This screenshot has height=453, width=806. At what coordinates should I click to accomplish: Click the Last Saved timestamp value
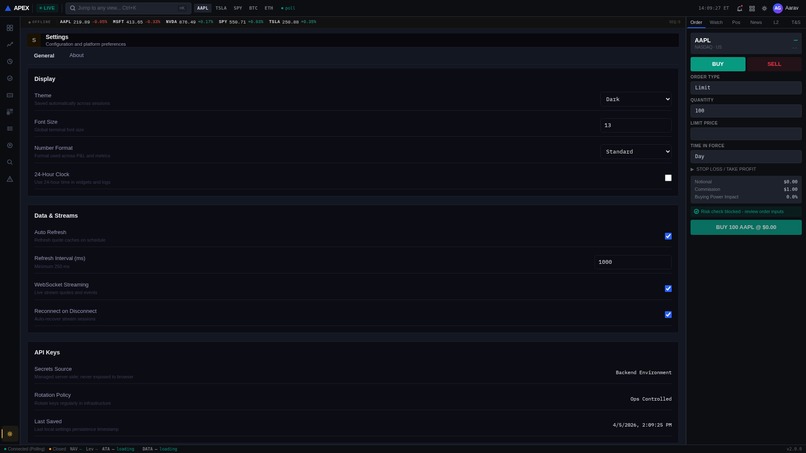pos(642,425)
